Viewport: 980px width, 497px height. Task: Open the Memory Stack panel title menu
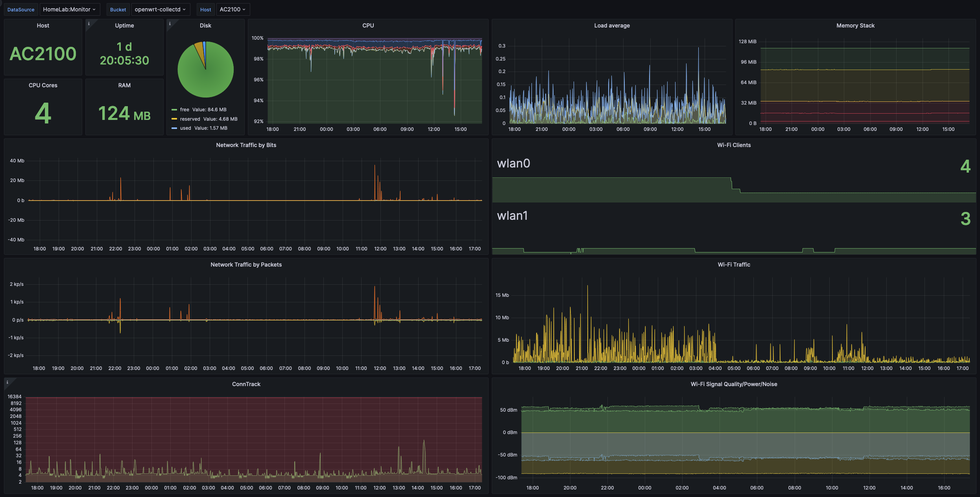pyautogui.click(x=855, y=26)
